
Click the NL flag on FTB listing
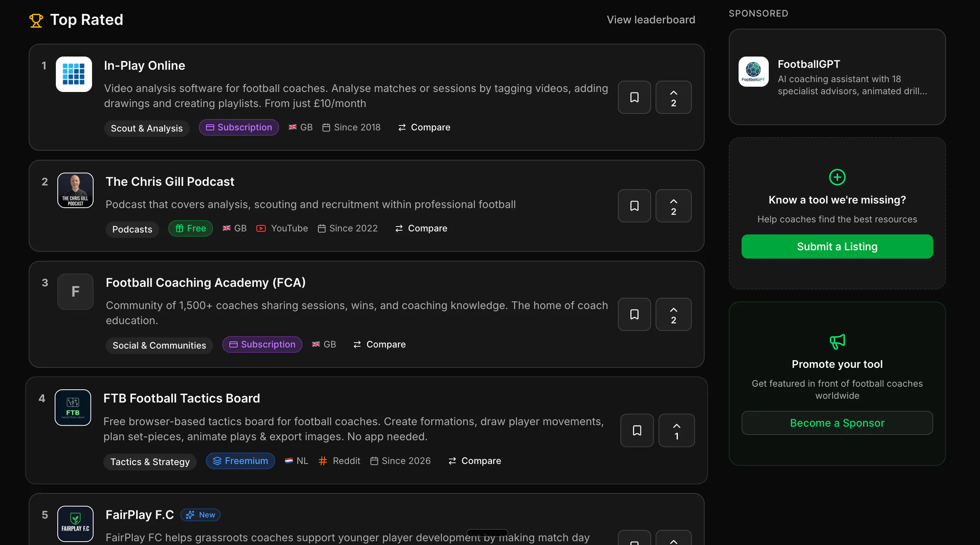(x=289, y=461)
